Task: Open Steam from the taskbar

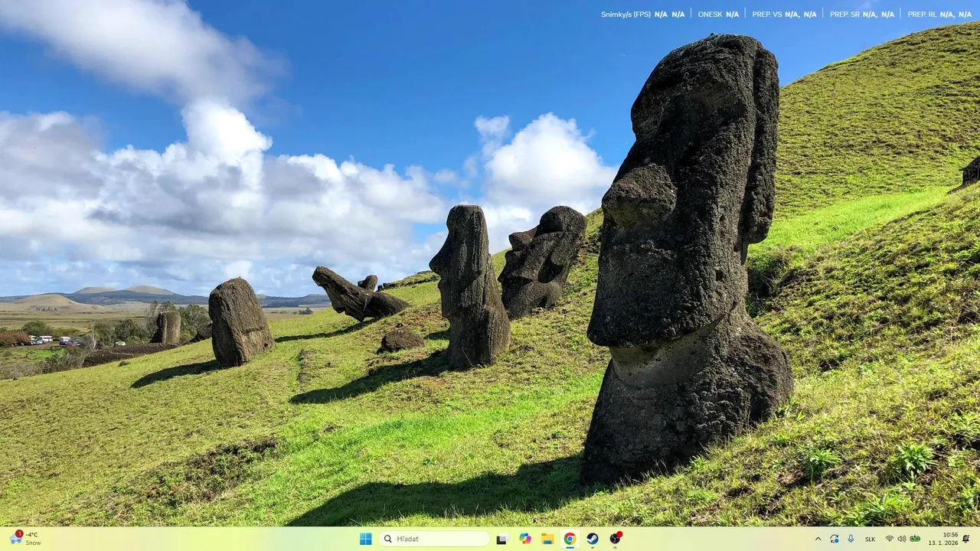Action: coord(593,539)
